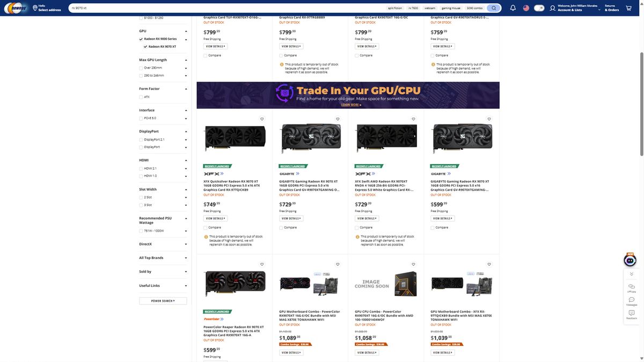Check HDMI 2.1 filter
Screen dimensions: 644x362
click(x=141, y=168)
